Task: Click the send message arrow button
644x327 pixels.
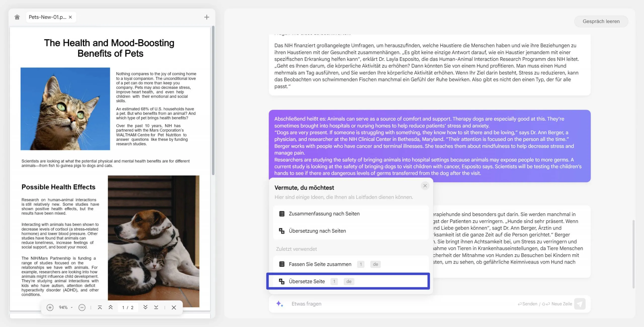Action: (x=580, y=304)
